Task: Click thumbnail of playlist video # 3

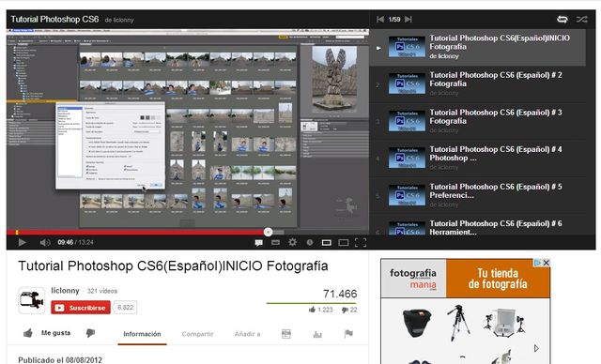Action: (x=407, y=121)
